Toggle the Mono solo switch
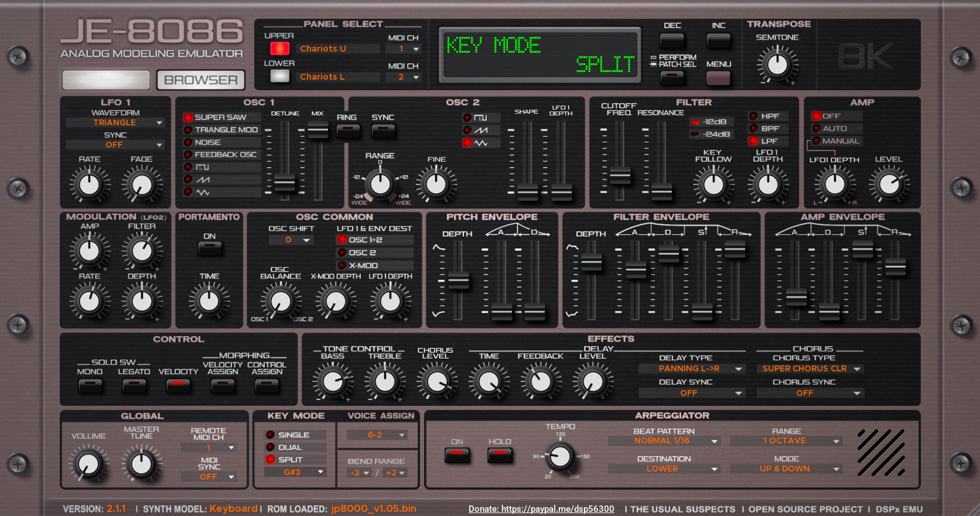The height and width of the screenshot is (516, 980). [90, 385]
